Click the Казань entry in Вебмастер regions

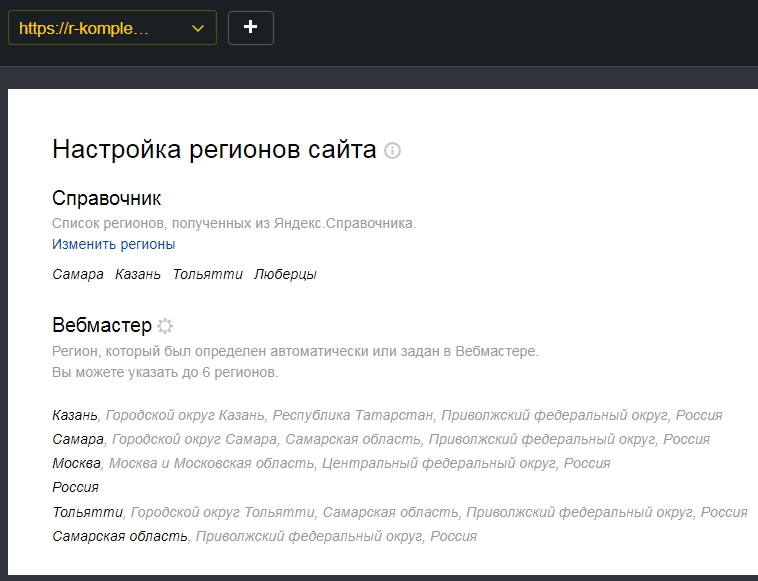coord(75,415)
